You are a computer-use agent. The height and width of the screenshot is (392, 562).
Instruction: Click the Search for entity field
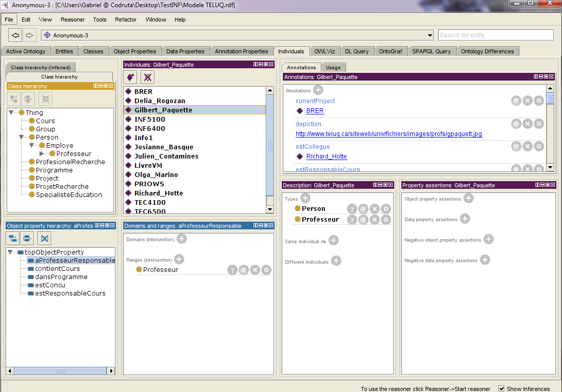click(x=496, y=35)
